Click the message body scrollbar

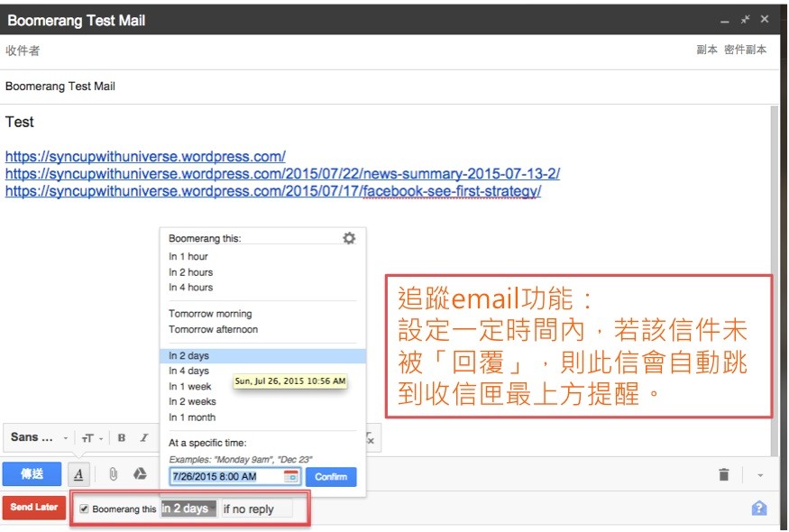click(775, 280)
